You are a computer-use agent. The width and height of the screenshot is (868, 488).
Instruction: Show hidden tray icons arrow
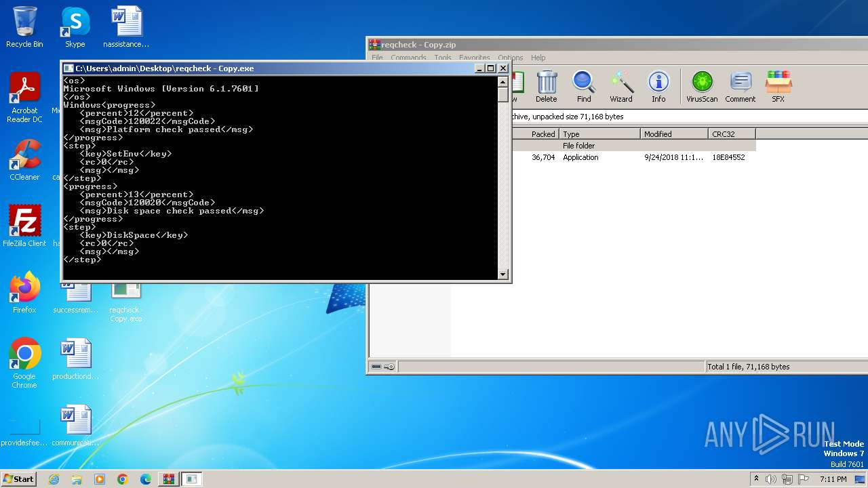coord(756,479)
